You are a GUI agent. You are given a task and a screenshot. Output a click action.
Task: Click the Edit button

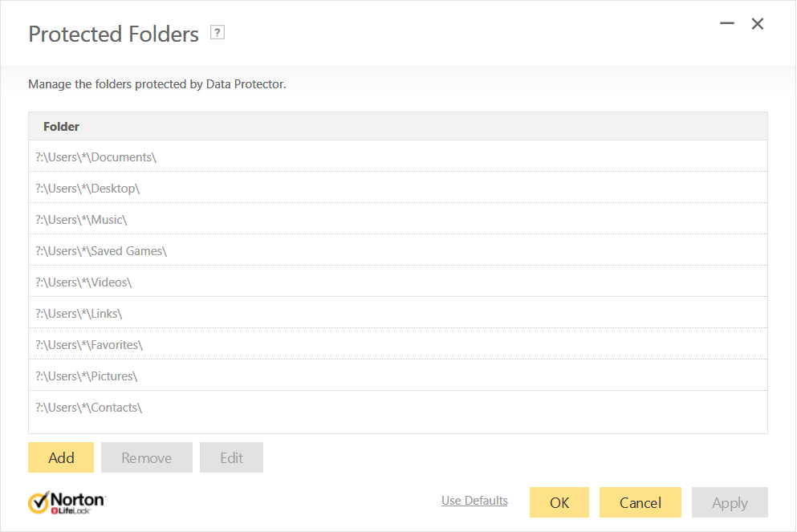(x=231, y=457)
